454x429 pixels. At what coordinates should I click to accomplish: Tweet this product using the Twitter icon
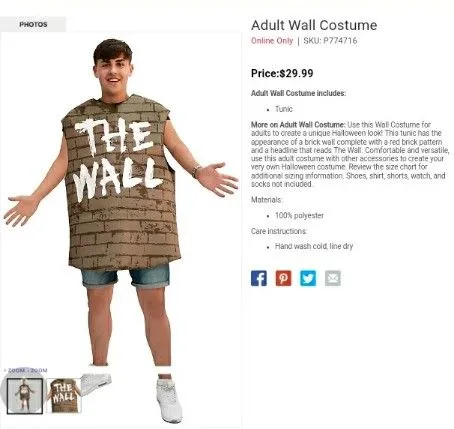308,278
